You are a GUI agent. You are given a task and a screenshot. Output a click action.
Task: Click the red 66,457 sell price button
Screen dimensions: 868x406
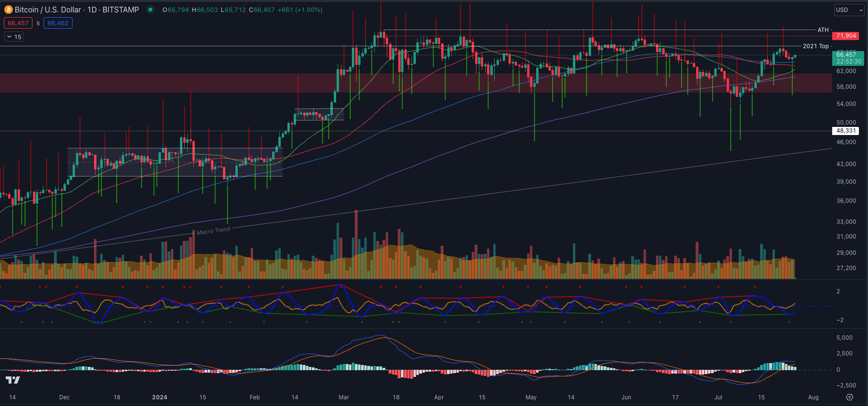[18, 23]
